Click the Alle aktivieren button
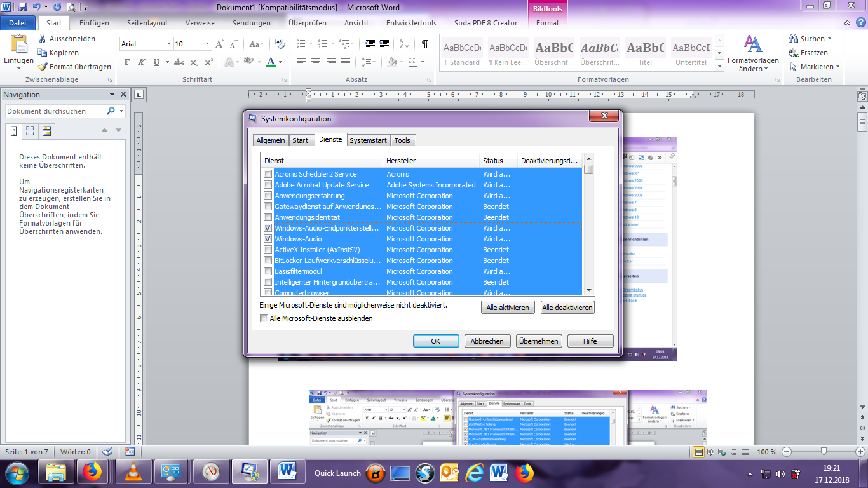Image resolution: width=868 pixels, height=488 pixels. (508, 308)
